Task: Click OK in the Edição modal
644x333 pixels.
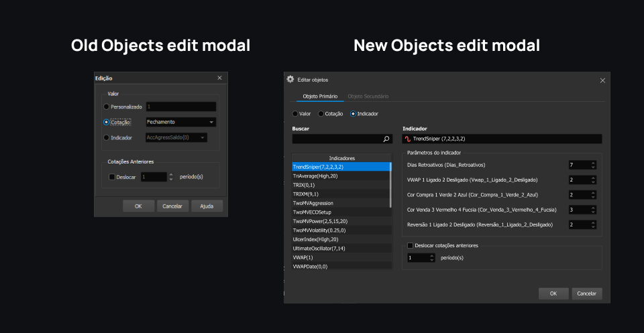Action: (138, 206)
